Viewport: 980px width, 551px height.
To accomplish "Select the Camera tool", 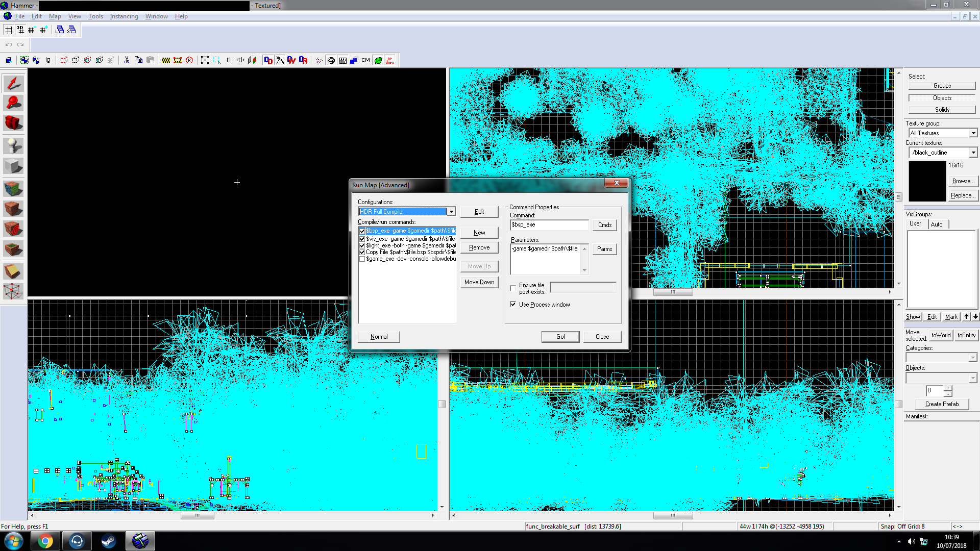I will click(x=13, y=123).
